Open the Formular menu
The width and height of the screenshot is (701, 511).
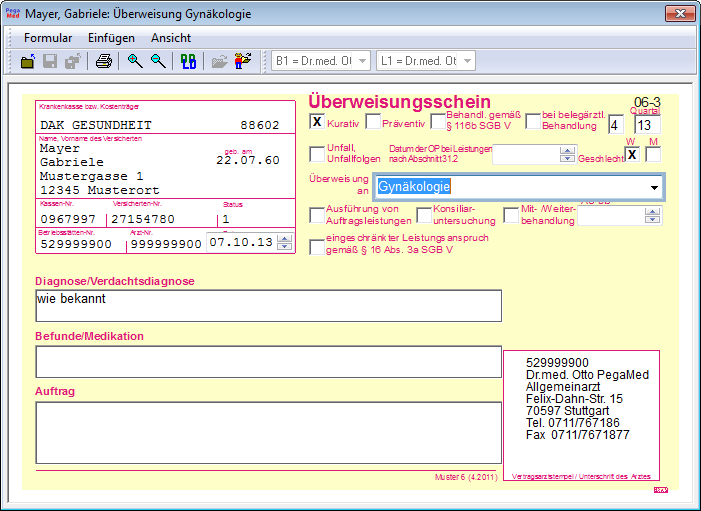coord(48,37)
